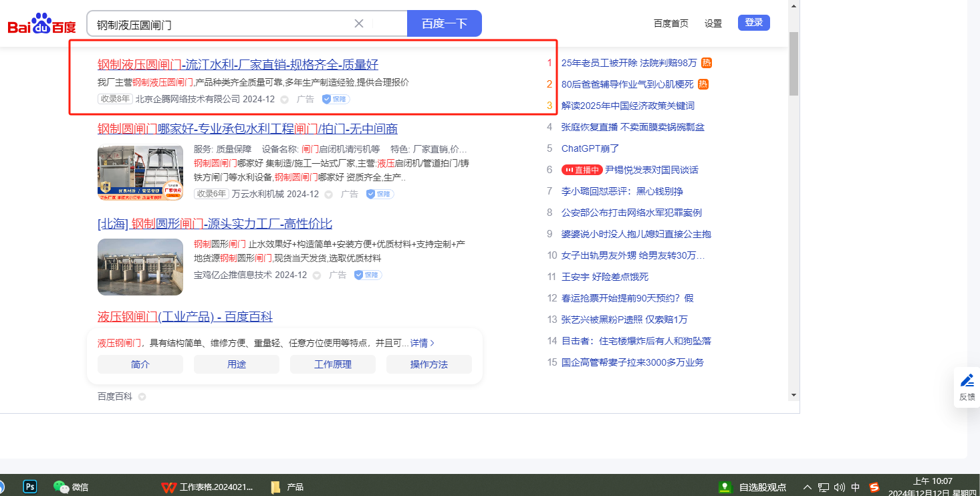Expand the dropdown next to 北京企腾网络技术有限公司 2024-12
980x496 pixels.
(284, 100)
